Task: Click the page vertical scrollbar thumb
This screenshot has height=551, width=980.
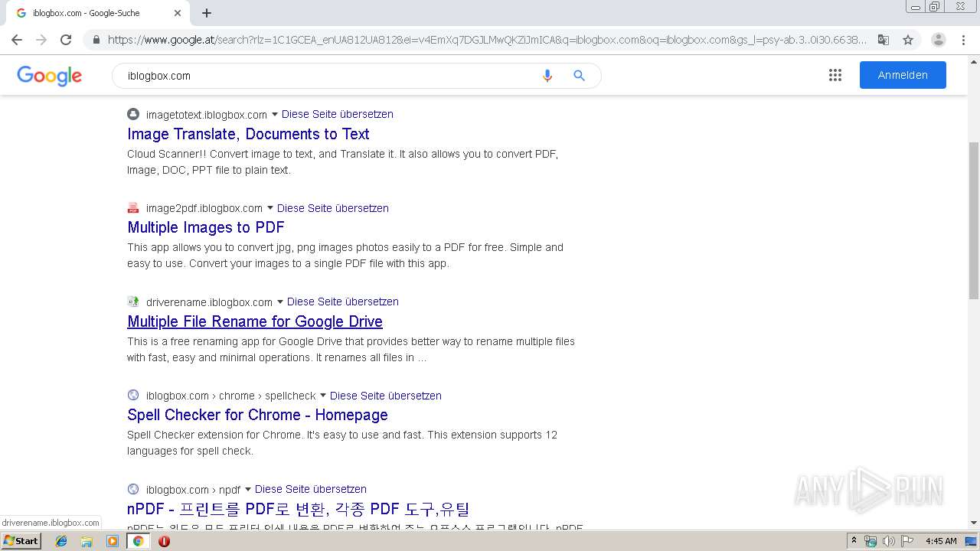Action: click(974, 220)
